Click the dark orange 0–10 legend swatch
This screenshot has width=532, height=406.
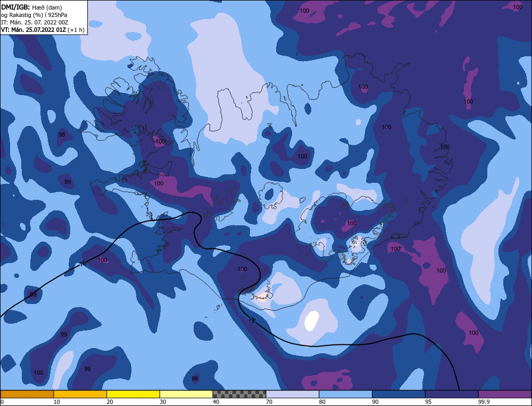[x=27, y=394]
